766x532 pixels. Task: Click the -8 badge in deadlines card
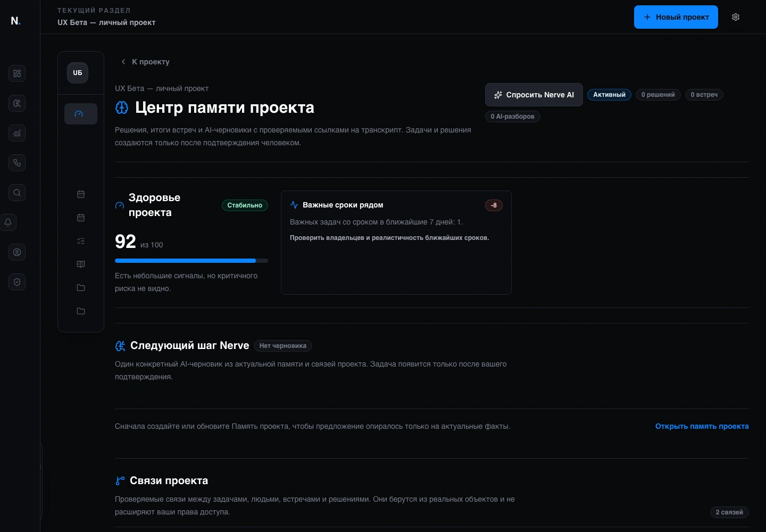494,205
